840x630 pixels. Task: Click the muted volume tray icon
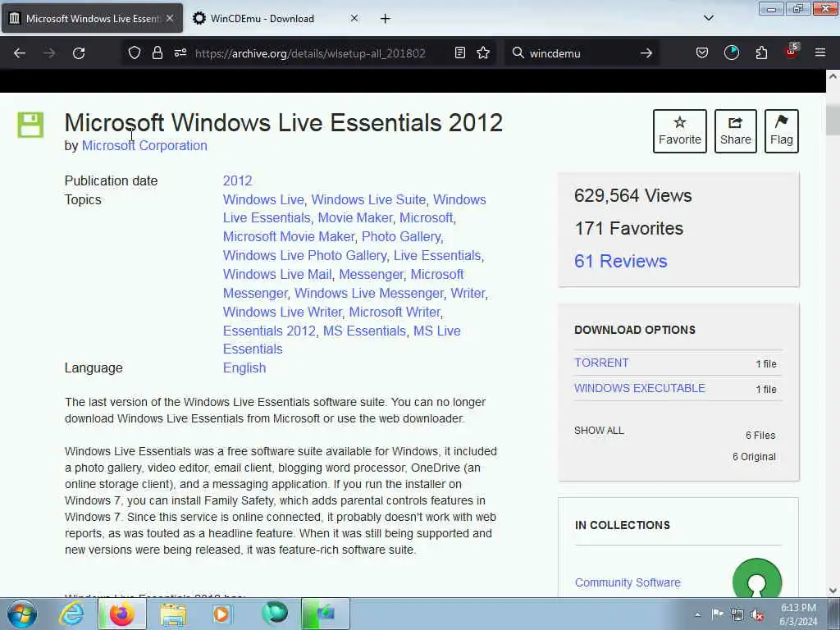click(x=757, y=615)
